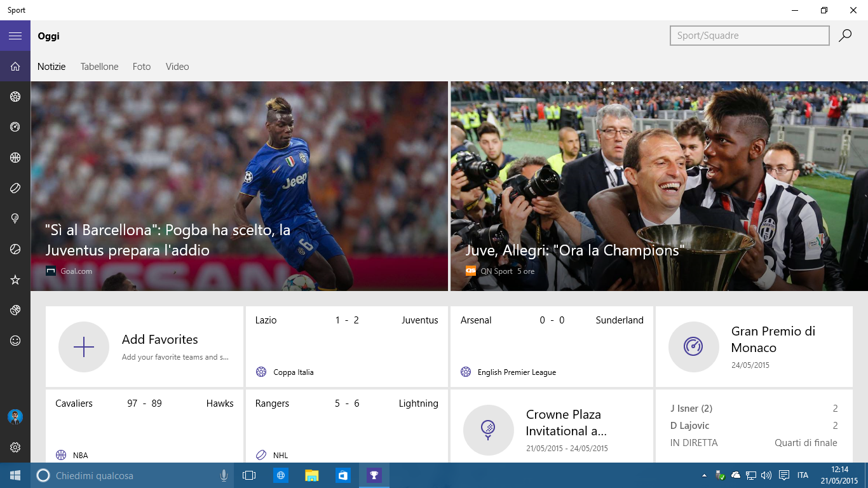
Task: Go to Home in the sidebar
Action: click(x=15, y=66)
